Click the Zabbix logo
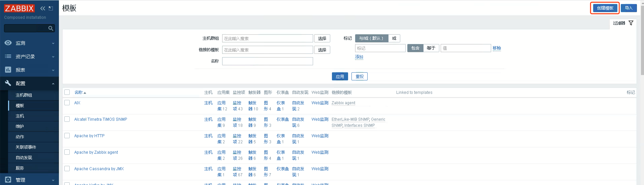 click(x=19, y=8)
